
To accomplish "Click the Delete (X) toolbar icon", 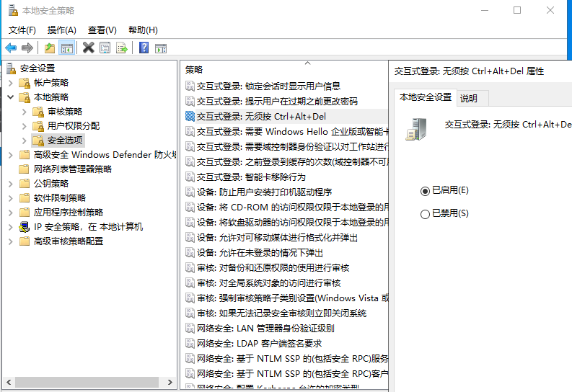I will point(88,48).
